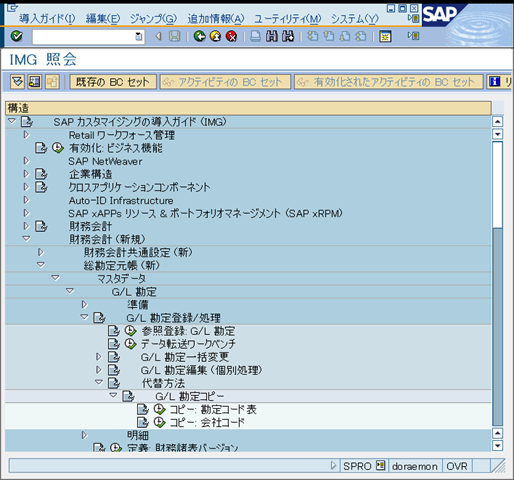Execute activity clock for データ転送ワークベンチ
514x480 pixels.
(x=130, y=344)
